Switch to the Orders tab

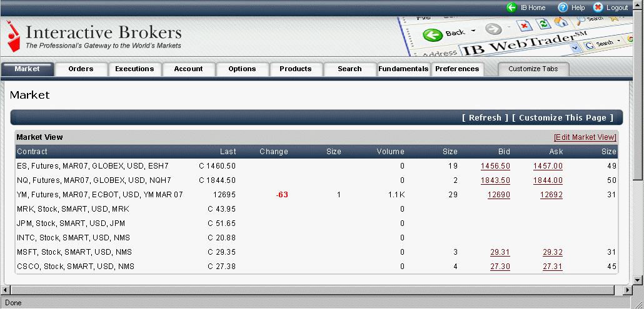81,69
